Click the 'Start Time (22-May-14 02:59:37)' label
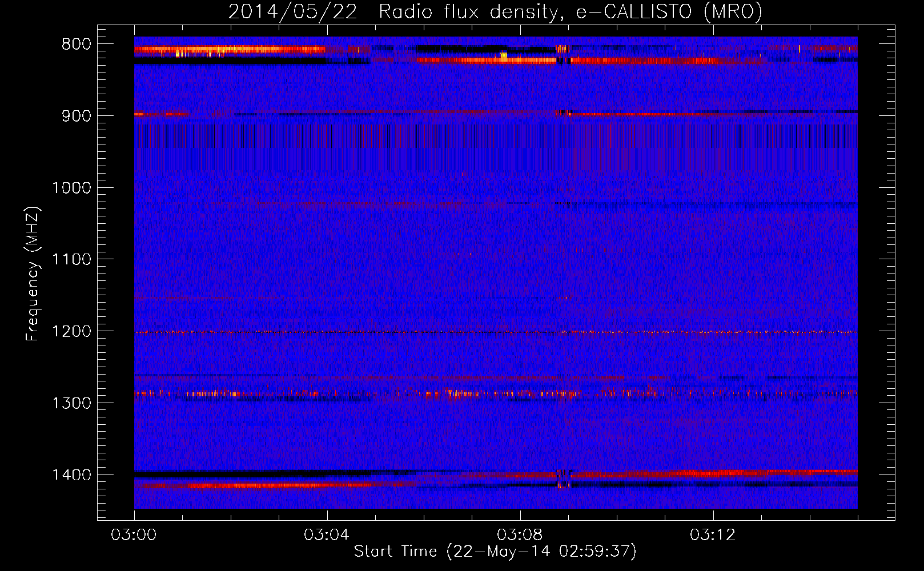 coord(495,552)
